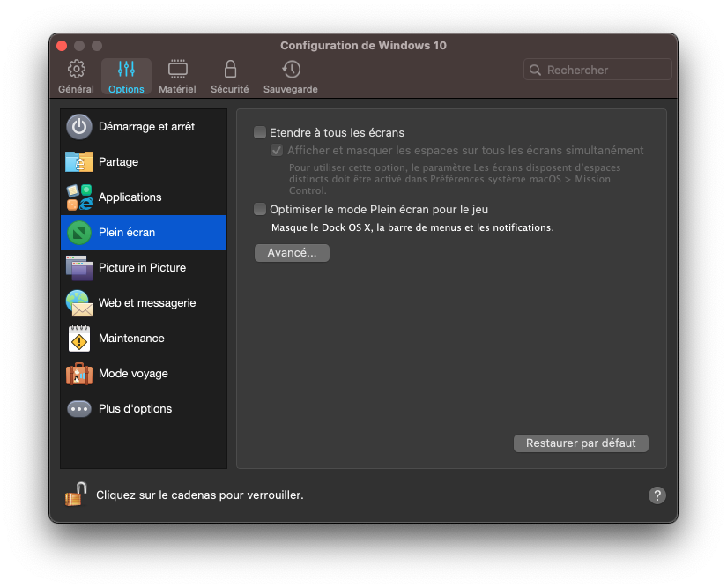Go to the Sécurité tab
Screen dimensions: 727x588
tap(230, 77)
